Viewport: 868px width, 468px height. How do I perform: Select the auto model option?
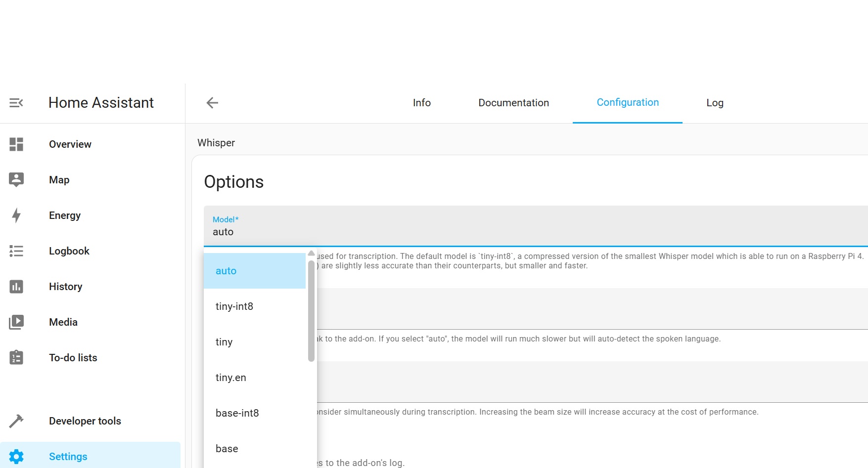[255, 271]
